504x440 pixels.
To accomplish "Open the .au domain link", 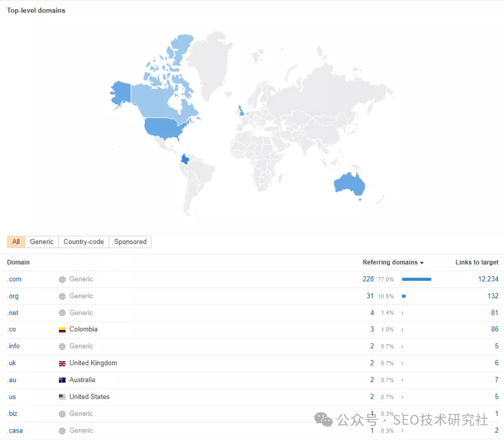I will point(12,380).
